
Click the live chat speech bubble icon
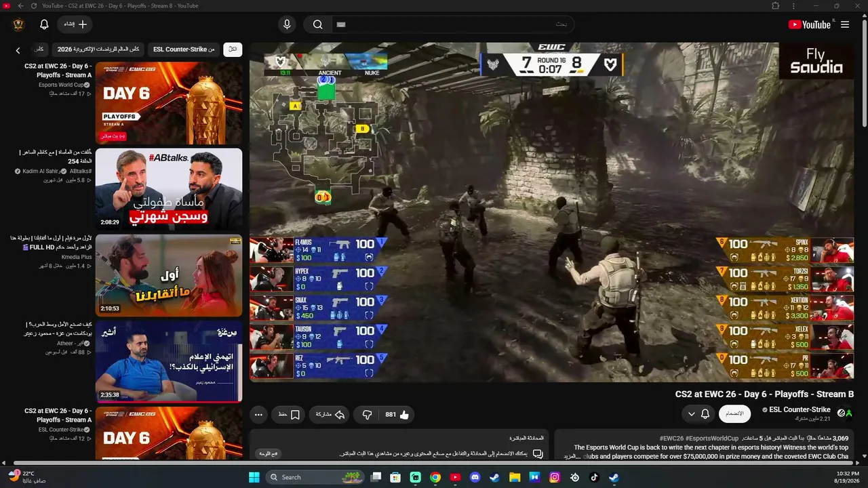pos(538,453)
